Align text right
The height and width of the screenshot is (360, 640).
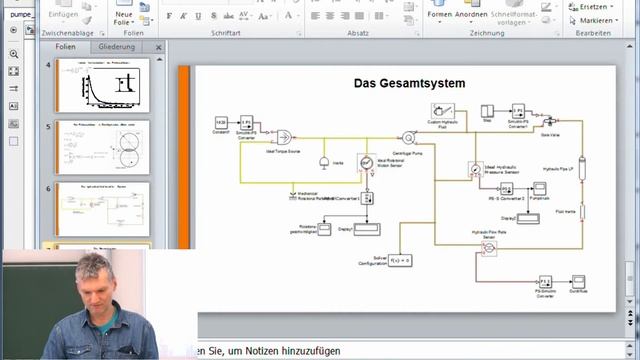click(x=345, y=16)
